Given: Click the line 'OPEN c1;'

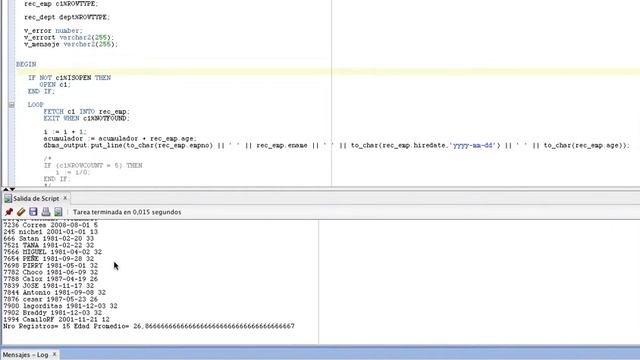Looking at the screenshot, I should [55, 85].
